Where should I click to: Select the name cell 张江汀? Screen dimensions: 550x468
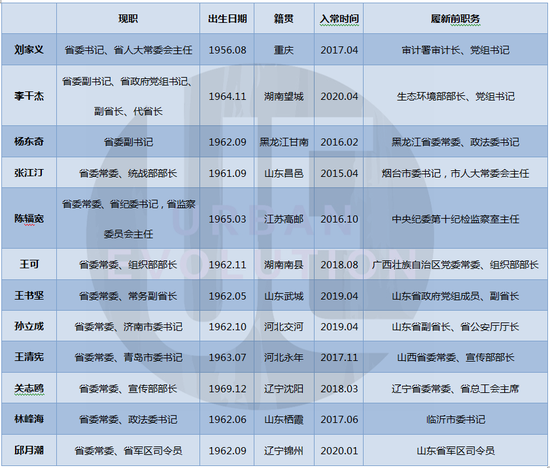pos(29,173)
